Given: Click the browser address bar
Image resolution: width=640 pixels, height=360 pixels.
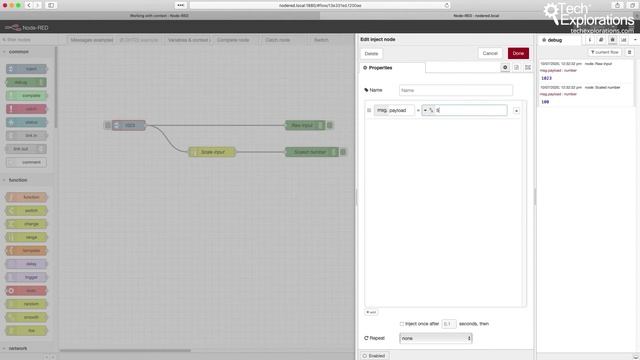Looking at the screenshot, I should pos(320,5).
